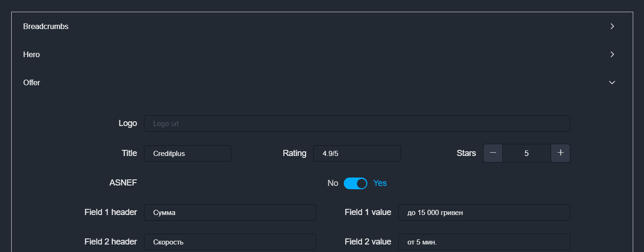Viewport: 644px width, 252px height.
Task: Click the Title field label
Action: [x=129, y=153]
